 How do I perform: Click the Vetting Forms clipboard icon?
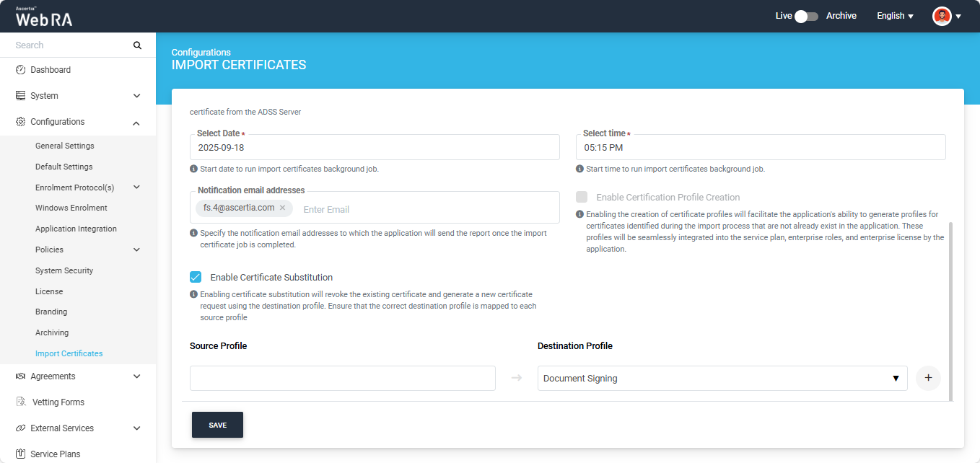[x=20, y=402]
